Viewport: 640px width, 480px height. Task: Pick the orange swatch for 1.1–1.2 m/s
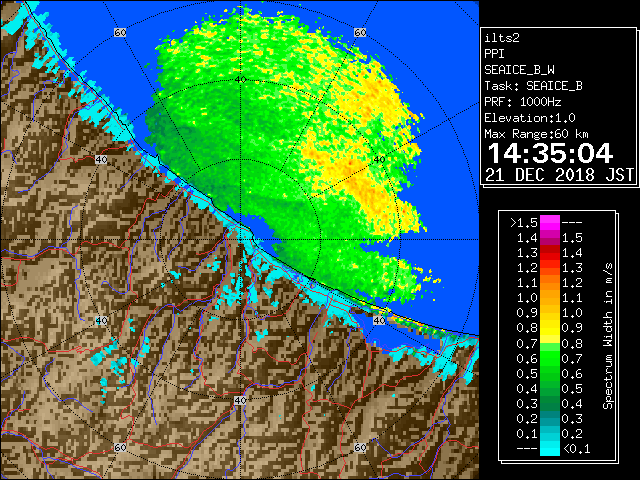coord(549,283)
